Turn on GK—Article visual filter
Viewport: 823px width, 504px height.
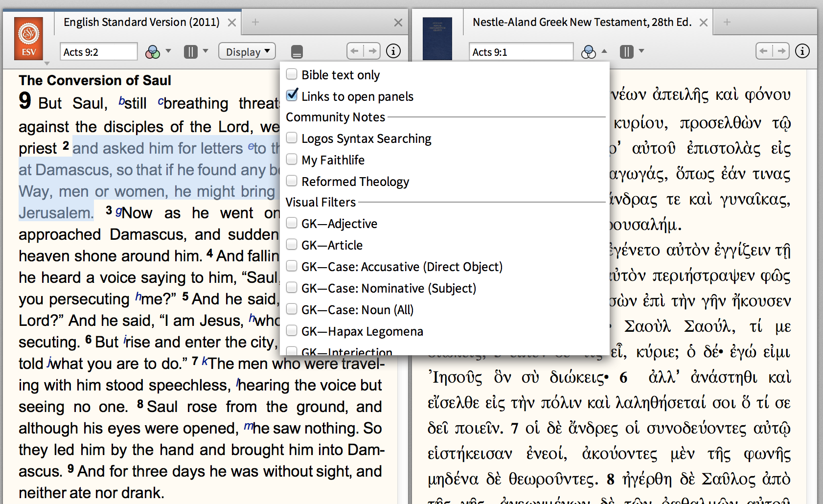coord(292,244)
